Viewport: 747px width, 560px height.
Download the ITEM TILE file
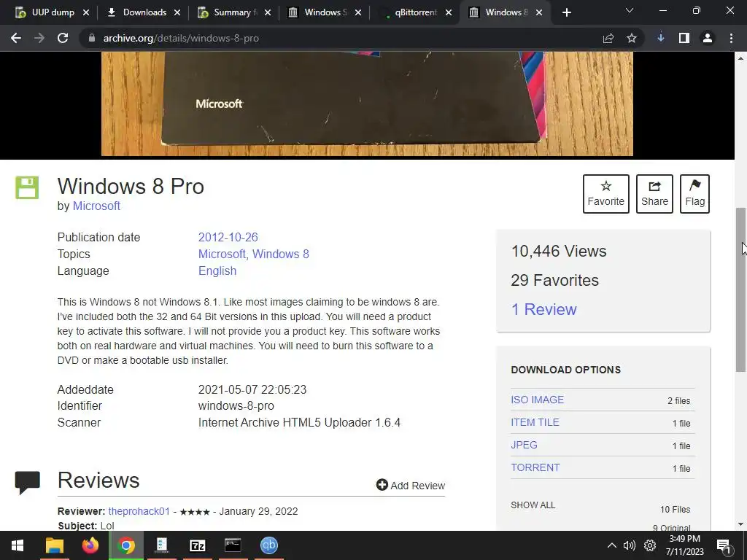tap(535, 422)
